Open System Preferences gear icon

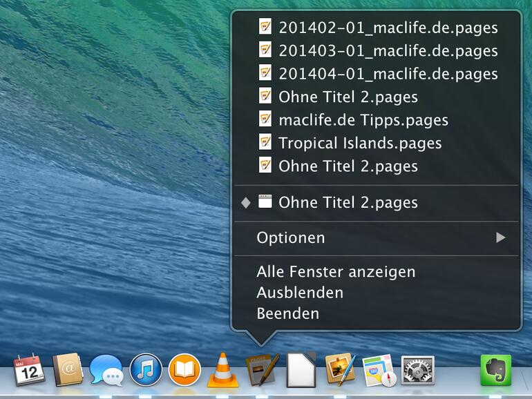coord(418,370)
